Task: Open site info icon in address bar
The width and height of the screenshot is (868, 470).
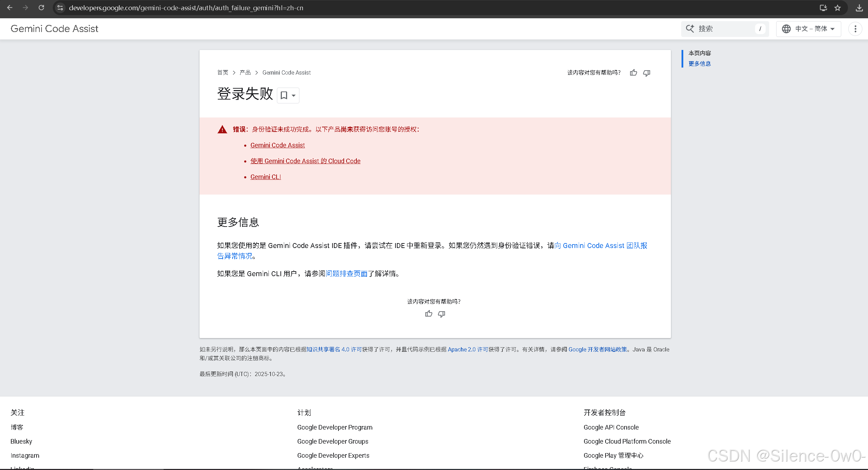Action: pos(60,8)
